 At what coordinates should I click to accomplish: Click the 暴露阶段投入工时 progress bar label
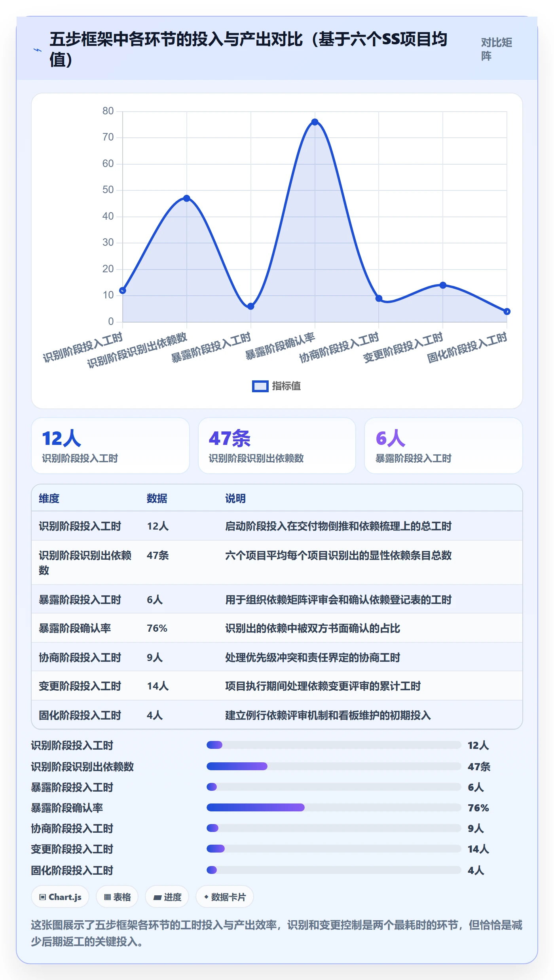[x=72, y=787]
